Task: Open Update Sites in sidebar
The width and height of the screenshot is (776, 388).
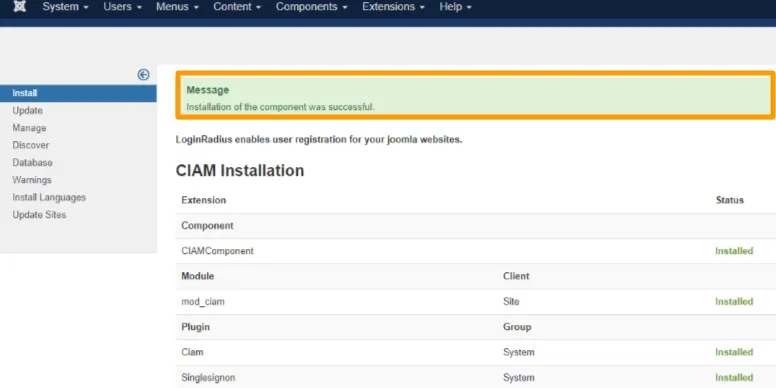Action: click(39, 215)
